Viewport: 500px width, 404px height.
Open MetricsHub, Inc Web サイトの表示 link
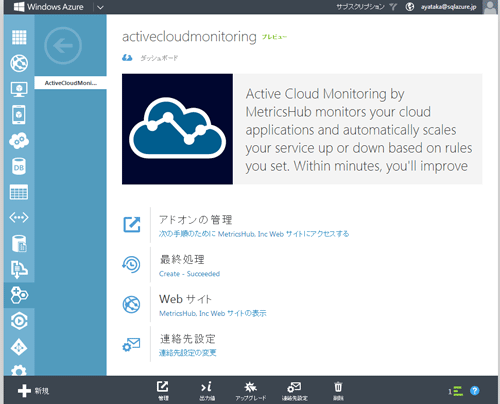coord(213,313)
